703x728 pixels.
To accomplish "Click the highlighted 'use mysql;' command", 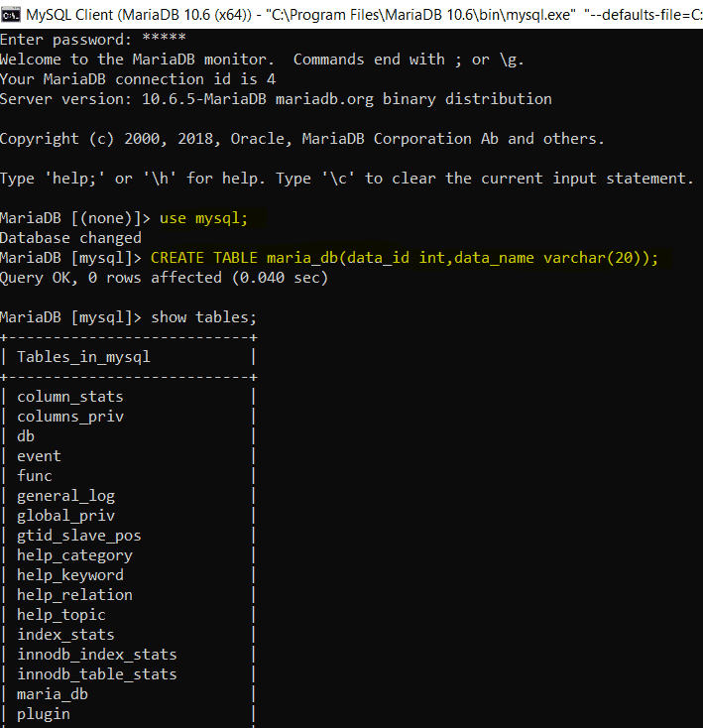I will pos(203,218).
